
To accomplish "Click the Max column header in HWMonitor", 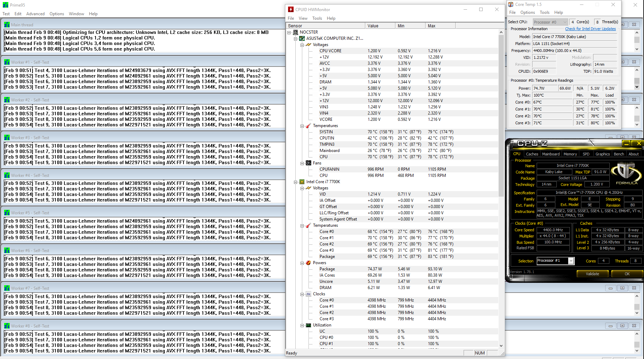I will 440,26.
